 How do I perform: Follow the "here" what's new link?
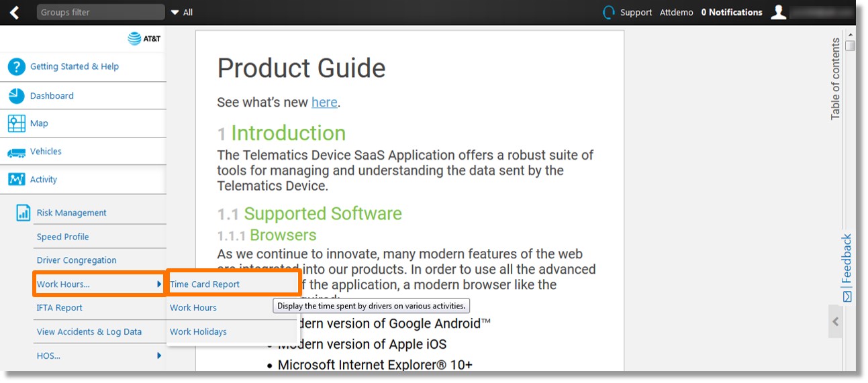(324, 102)
